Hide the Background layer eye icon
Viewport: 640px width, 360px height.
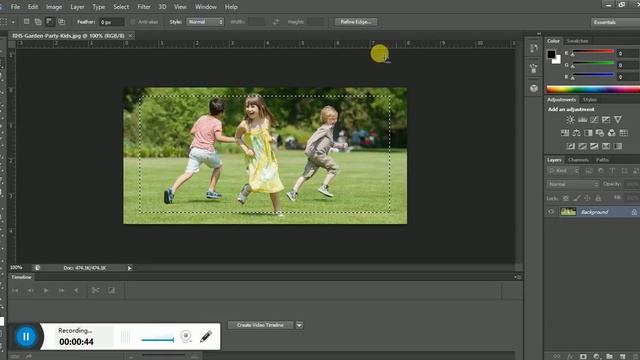(x=551, y=212)
